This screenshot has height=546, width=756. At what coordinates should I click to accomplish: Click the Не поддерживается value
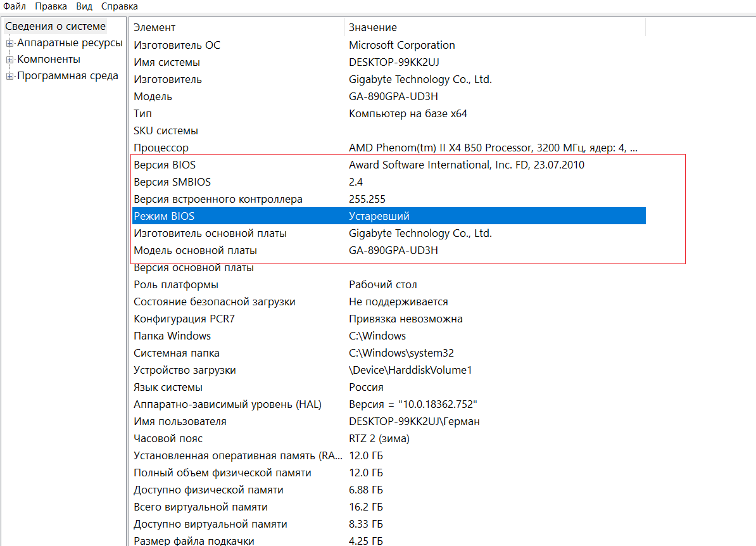click(398, 302)
